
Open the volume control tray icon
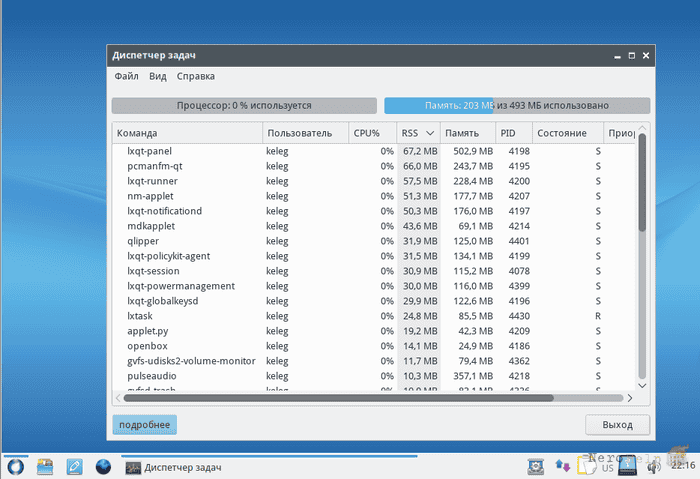tap(654, 467)
